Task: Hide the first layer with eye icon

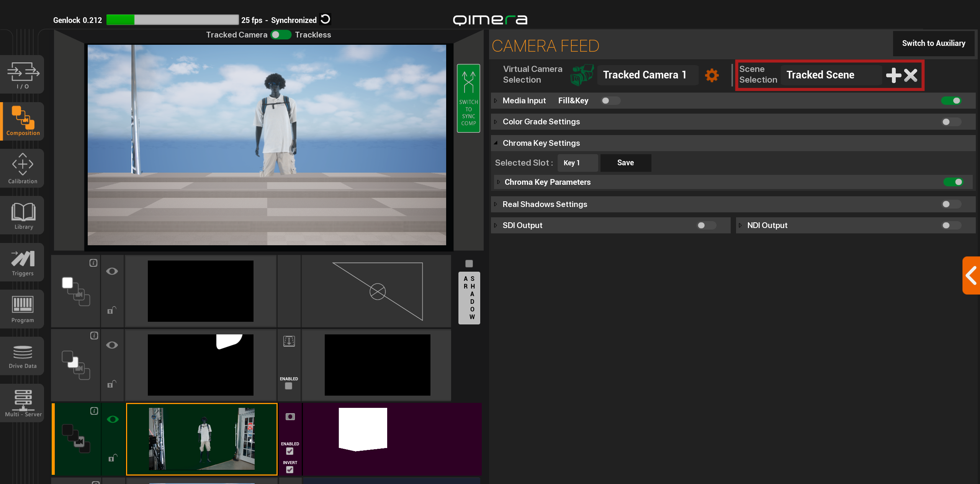Action: click(x=112, y=271)
